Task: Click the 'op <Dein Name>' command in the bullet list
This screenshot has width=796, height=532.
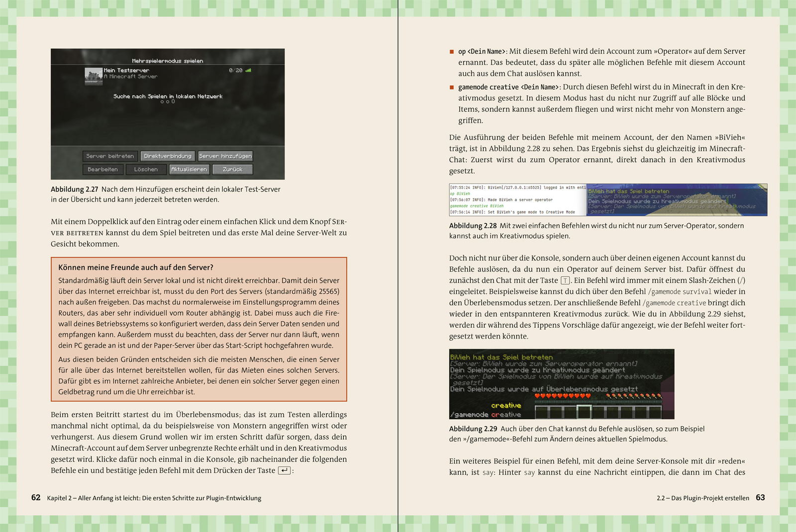Action: (x=482, y=51)
